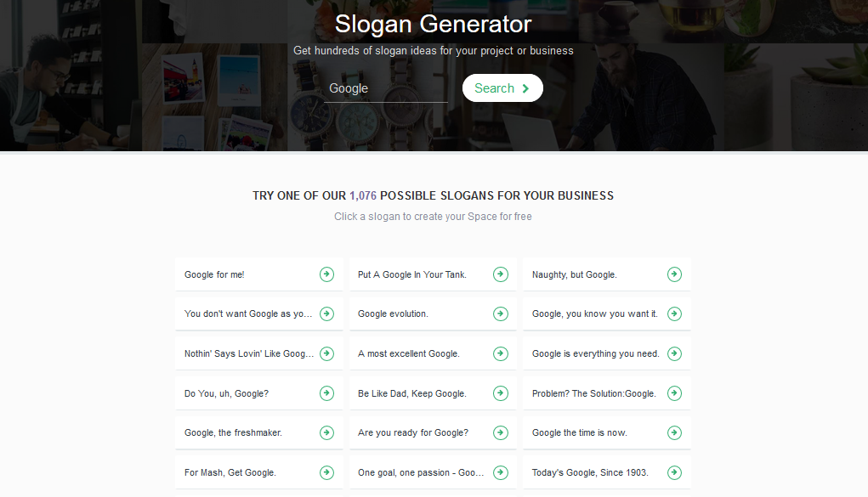This screenshot has height=497, width=868.
Task: Pick the slogan "Naughty, but Google."
Action: [x=607, y=274]
